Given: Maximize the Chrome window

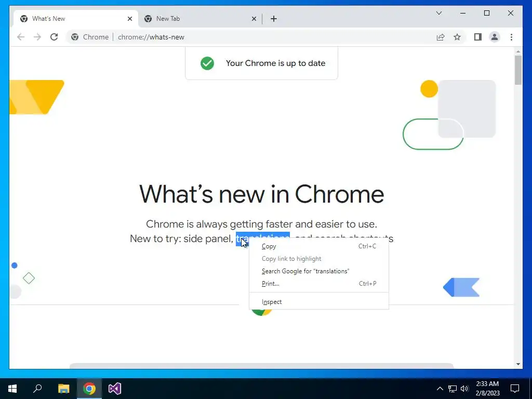Looking at the screenshot, I should coord(486,13).
